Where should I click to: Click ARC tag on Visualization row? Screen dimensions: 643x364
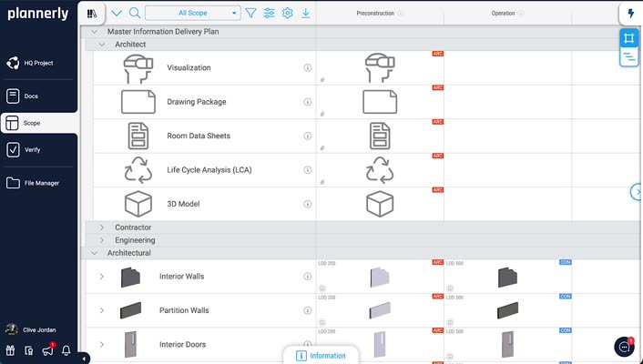pyautogui.click(x=437, y=54)
